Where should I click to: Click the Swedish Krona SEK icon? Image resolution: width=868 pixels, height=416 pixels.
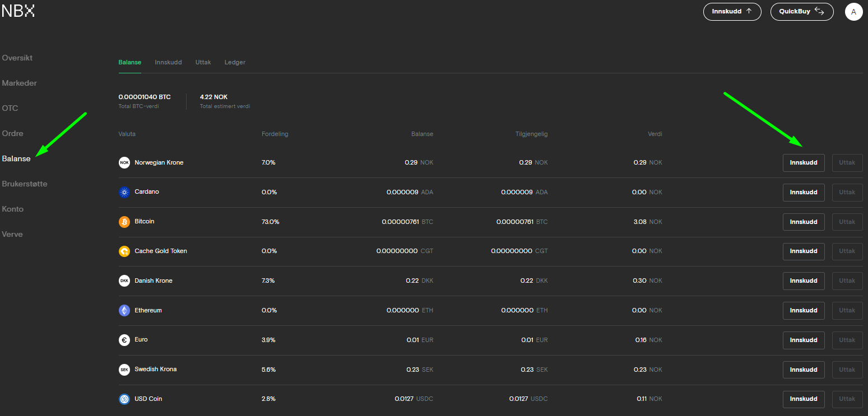click(124, 370)
